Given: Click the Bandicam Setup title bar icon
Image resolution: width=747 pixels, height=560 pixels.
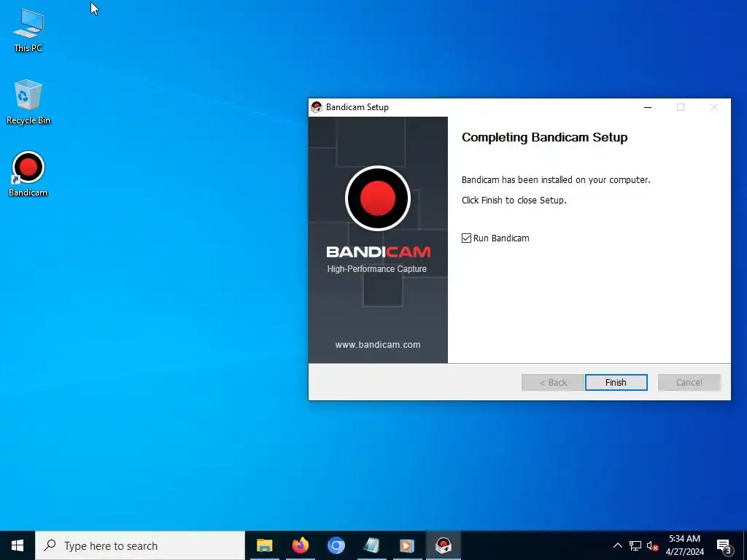Looking at the screenshot, I should [x=317, y=107].
